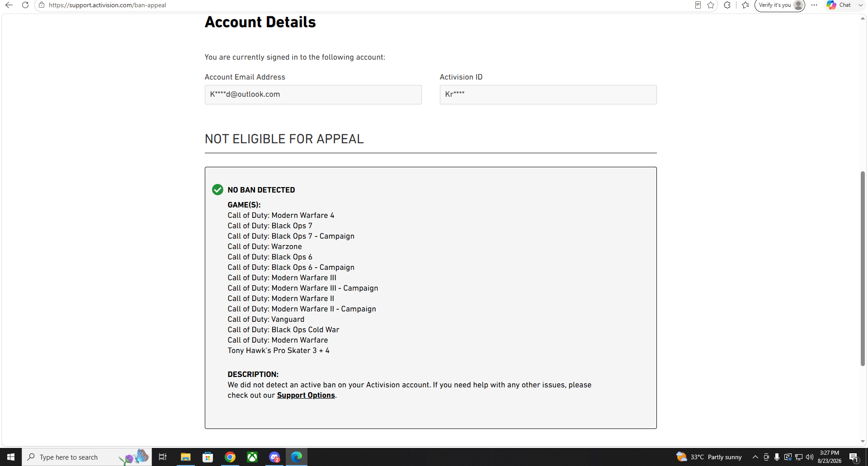This screenshot has width=868, height=466.
Task: Click the address bar URL
Action: click(x=108, y=5)
